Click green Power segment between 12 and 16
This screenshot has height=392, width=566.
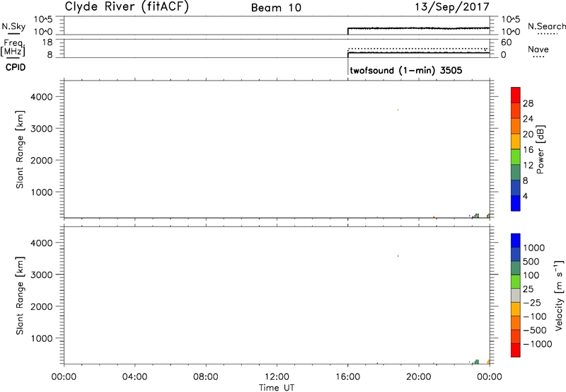pyautogui.click(x=516, y=156)
